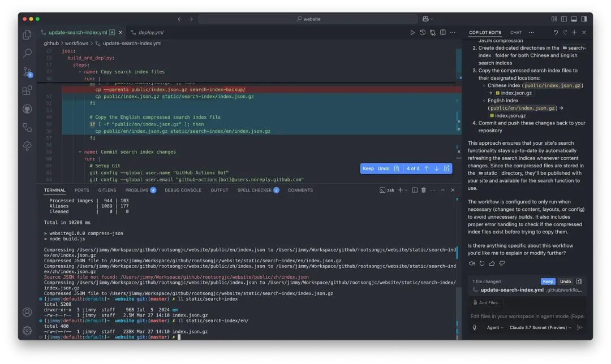
Task: Switch to the SPELL CHECKER tab
Action: [x=258, y=190]
